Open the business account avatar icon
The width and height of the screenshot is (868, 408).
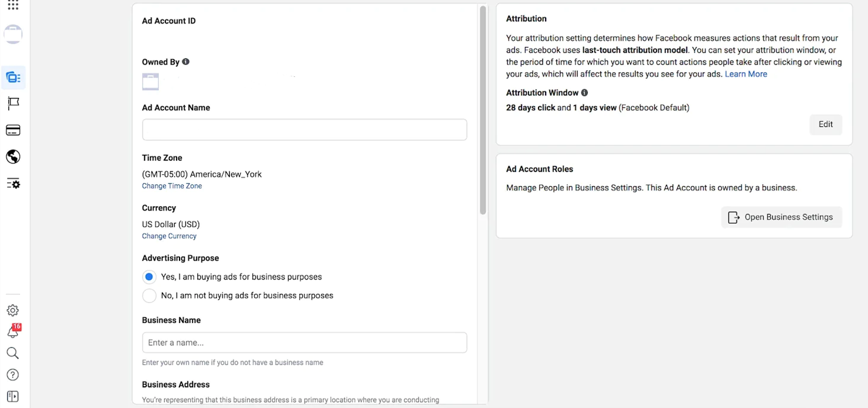click(13, 34)
